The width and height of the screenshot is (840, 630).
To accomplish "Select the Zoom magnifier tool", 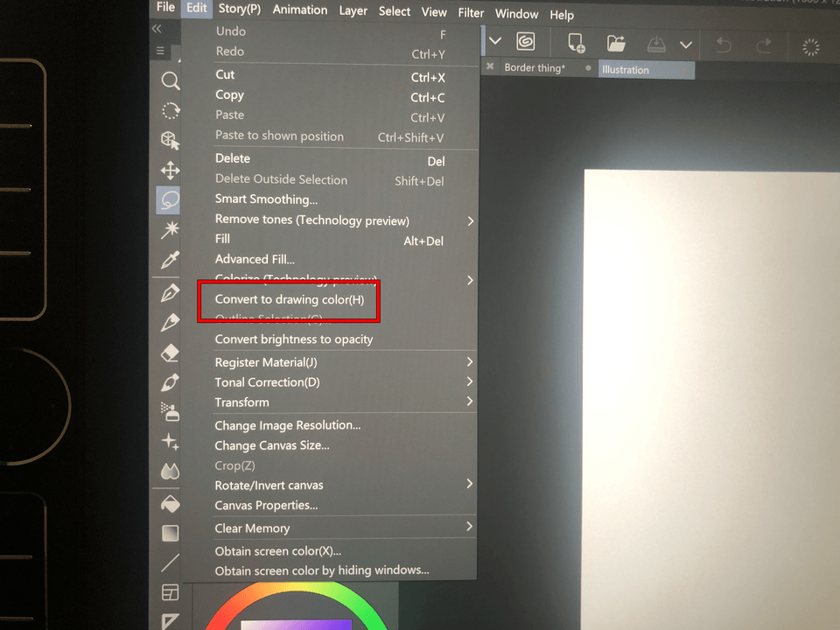I will (171, 80).
